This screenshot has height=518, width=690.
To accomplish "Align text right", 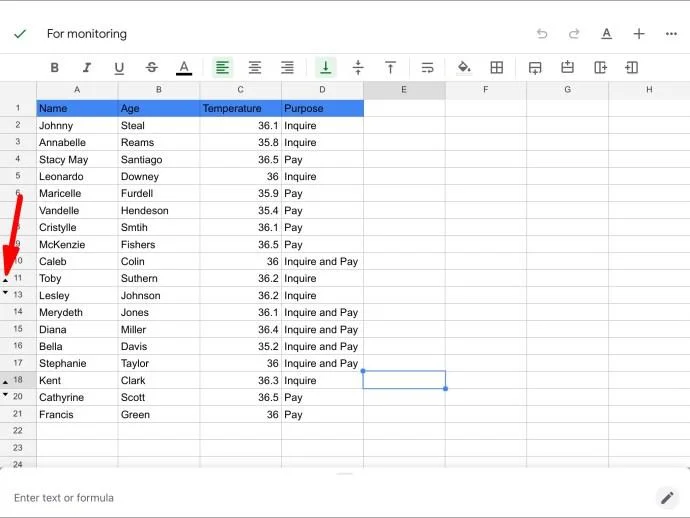I will 287,67.
